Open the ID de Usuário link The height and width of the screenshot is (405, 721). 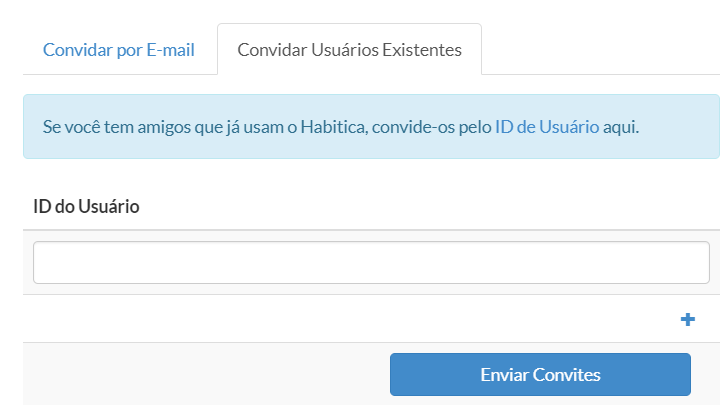[547, 127]
